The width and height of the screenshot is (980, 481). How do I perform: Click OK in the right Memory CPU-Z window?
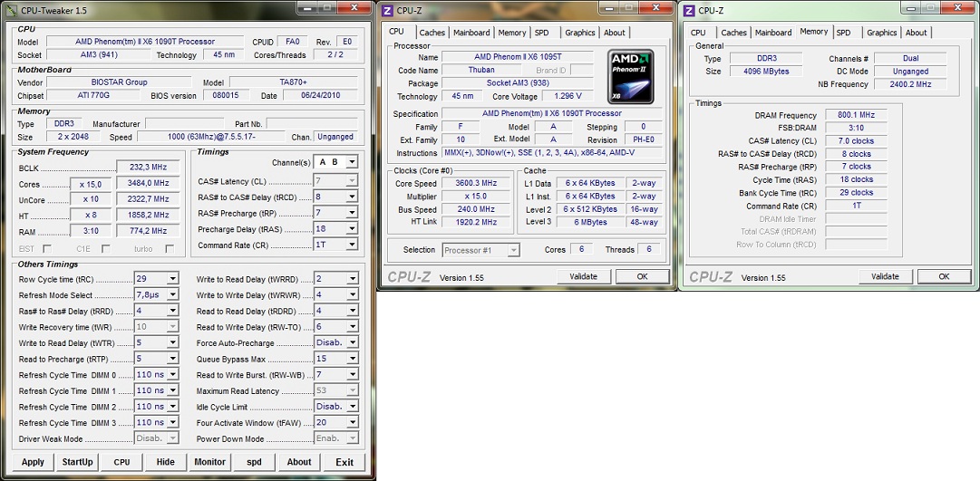(945, 276)
